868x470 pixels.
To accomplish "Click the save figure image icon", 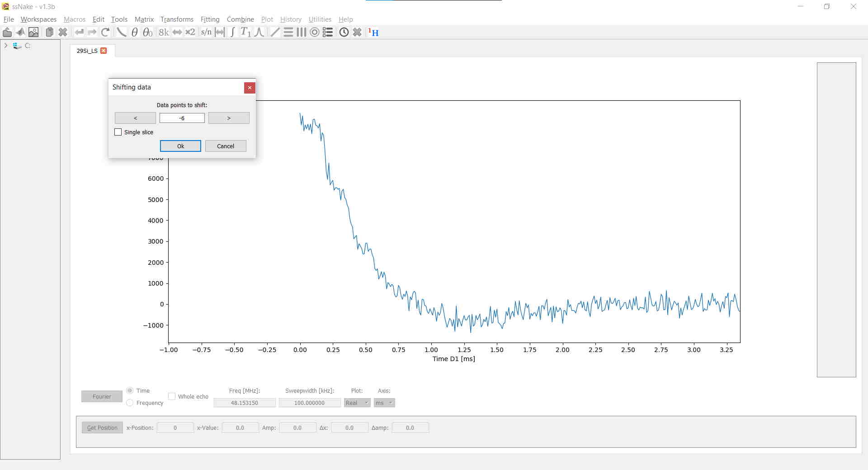I will point(33,32).
